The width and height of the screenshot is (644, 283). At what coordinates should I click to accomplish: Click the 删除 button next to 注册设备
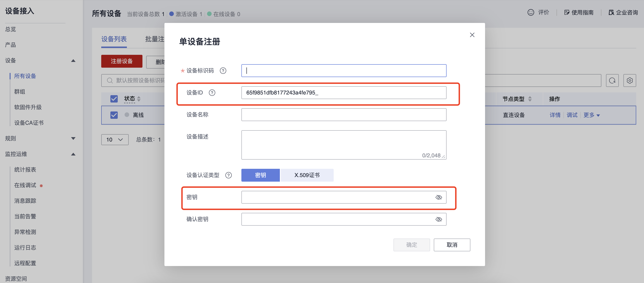(x=155, y=62)
